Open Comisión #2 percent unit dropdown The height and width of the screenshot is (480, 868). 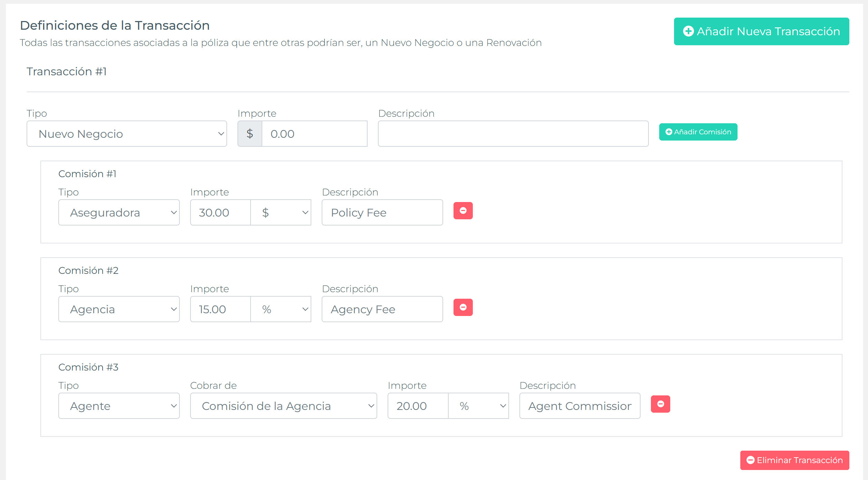click(281, 309)
